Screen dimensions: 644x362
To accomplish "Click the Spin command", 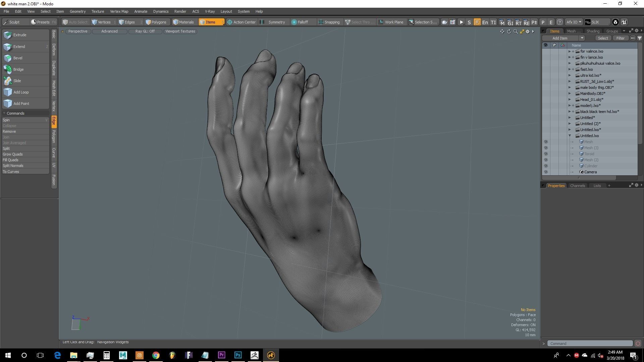I will coord(25,120).
